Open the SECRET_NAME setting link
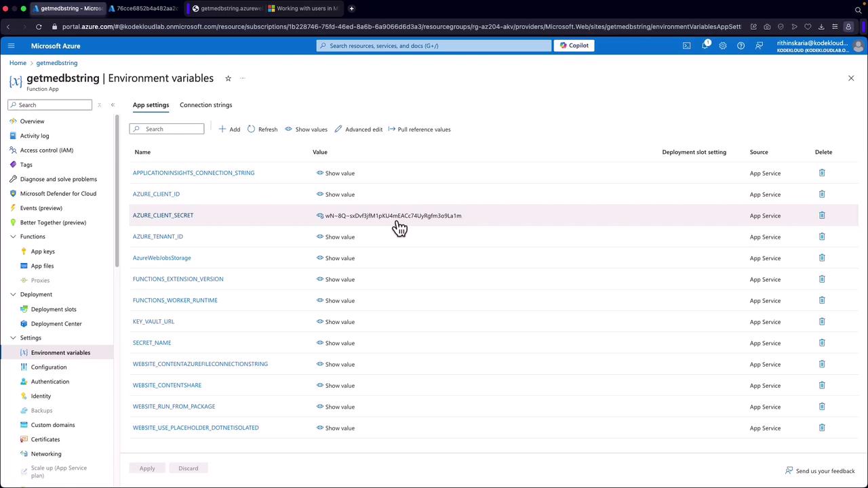868x488 pixels. point(152,343)
